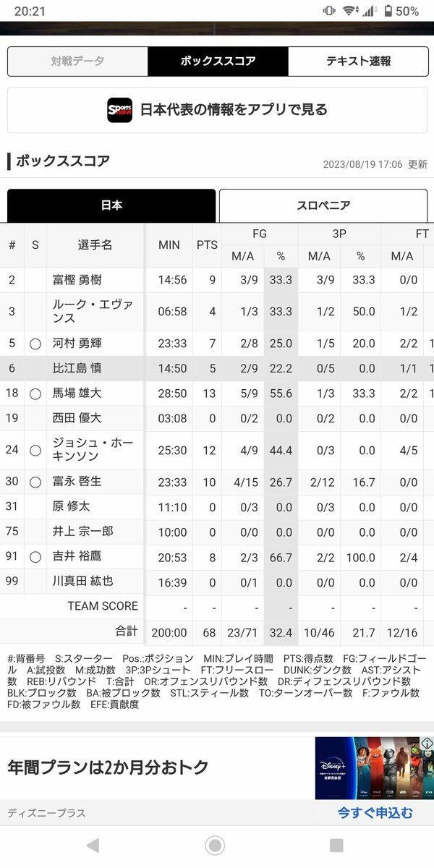Tap the PTS column header

point(207,245)
